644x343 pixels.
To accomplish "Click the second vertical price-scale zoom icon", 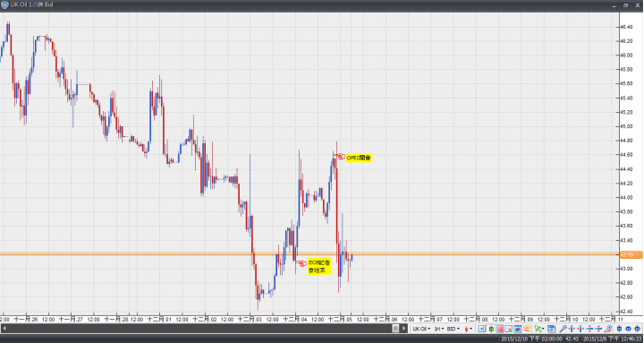I will [598, 329].
